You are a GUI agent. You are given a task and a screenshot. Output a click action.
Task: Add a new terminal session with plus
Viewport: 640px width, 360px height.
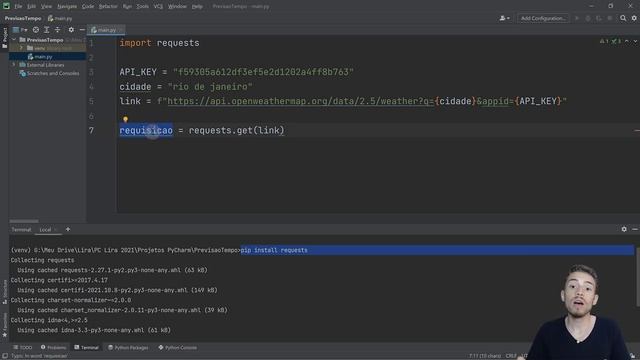[x=68, y=229]
